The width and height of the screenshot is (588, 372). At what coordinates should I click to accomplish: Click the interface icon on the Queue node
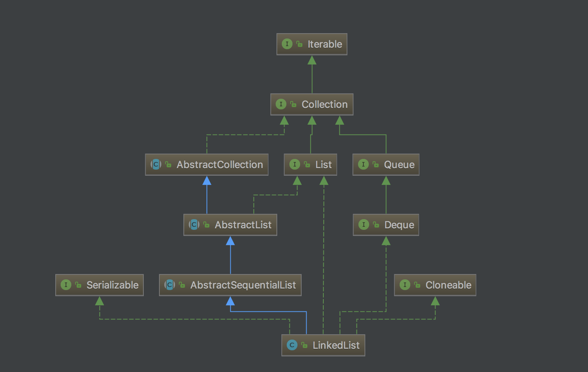pos(363,165)
